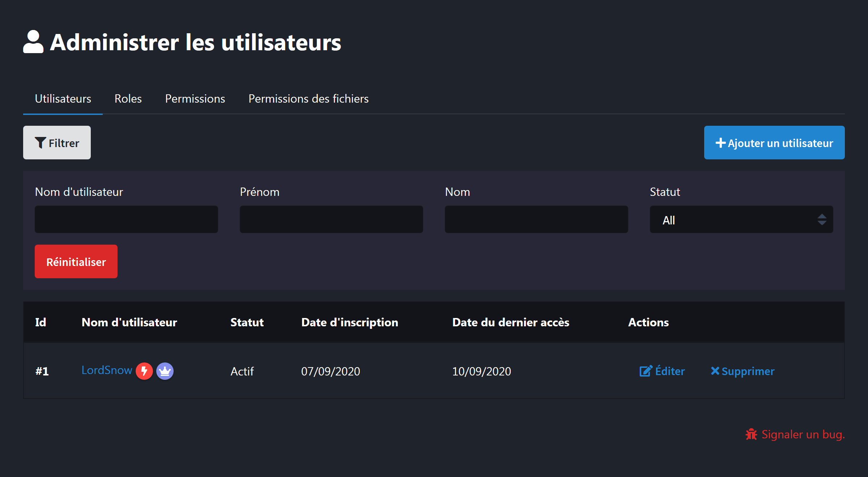Switch to the Roles tab
Image resolution: width=868 pixels, height=477 pixels.
[128, 98]
